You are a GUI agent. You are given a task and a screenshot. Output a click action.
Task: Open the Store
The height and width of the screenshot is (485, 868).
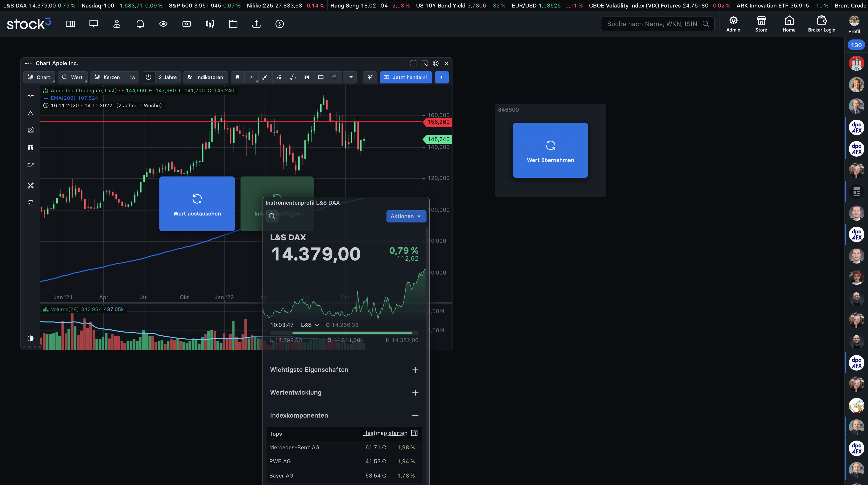(761, 24)
